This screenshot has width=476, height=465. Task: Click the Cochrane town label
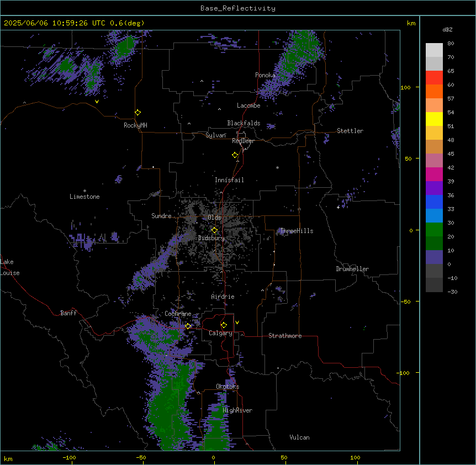(x=178, y=314)
